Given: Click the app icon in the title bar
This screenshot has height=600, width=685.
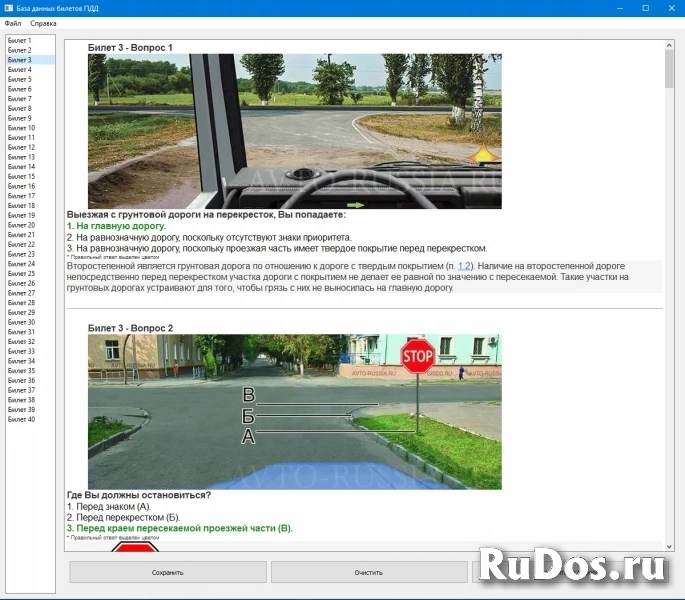Looking at the screenshot, I should (9, 7).
